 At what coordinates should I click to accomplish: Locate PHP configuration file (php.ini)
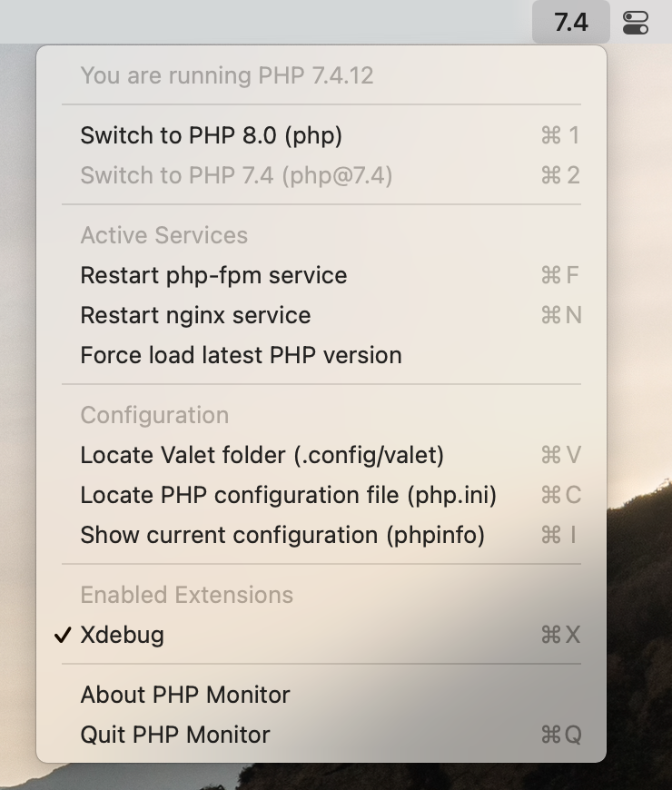321,495
